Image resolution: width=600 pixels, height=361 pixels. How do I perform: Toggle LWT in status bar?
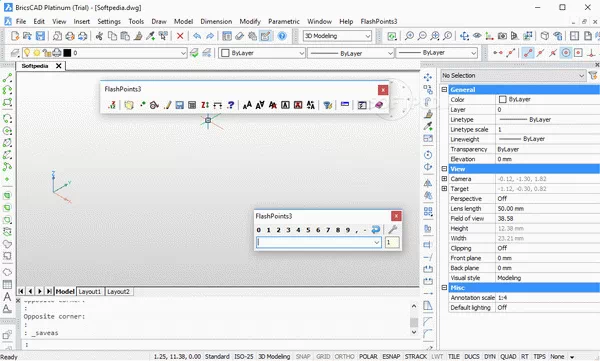(x=437, y=356)
